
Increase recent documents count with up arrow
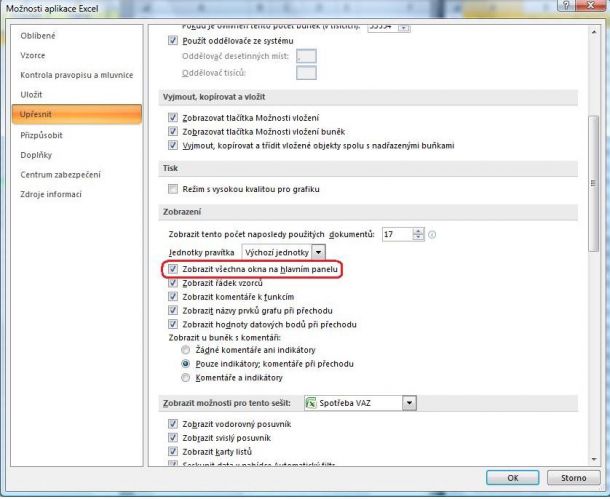point(418,231)
